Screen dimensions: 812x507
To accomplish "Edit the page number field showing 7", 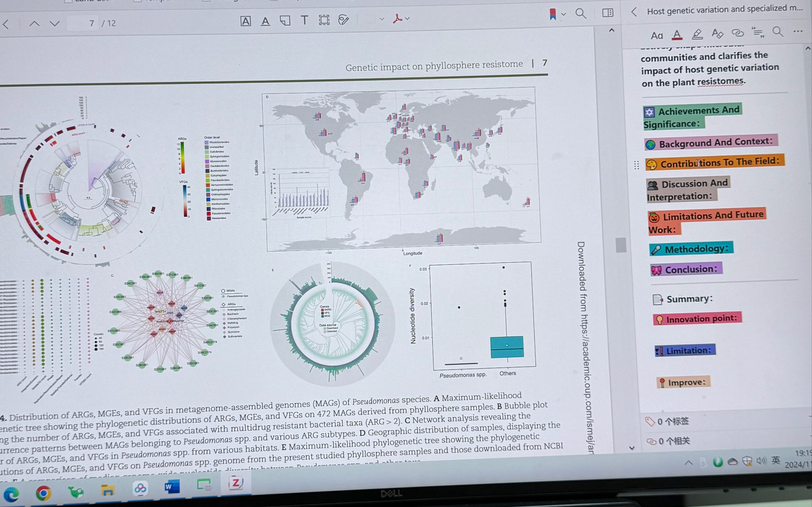I will (83, 23).
